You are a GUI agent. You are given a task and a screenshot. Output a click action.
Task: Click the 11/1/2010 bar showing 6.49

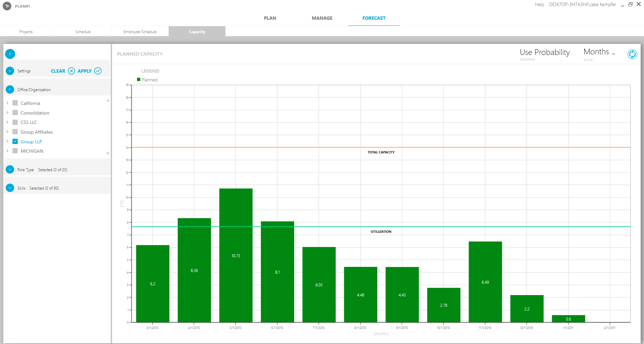[x=485, y=282]
